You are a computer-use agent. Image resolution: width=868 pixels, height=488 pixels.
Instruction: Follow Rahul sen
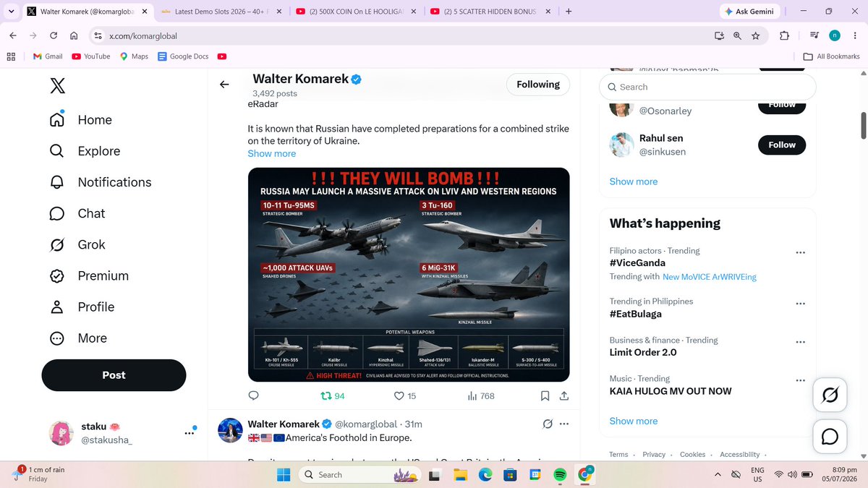(x=782, y=145)
